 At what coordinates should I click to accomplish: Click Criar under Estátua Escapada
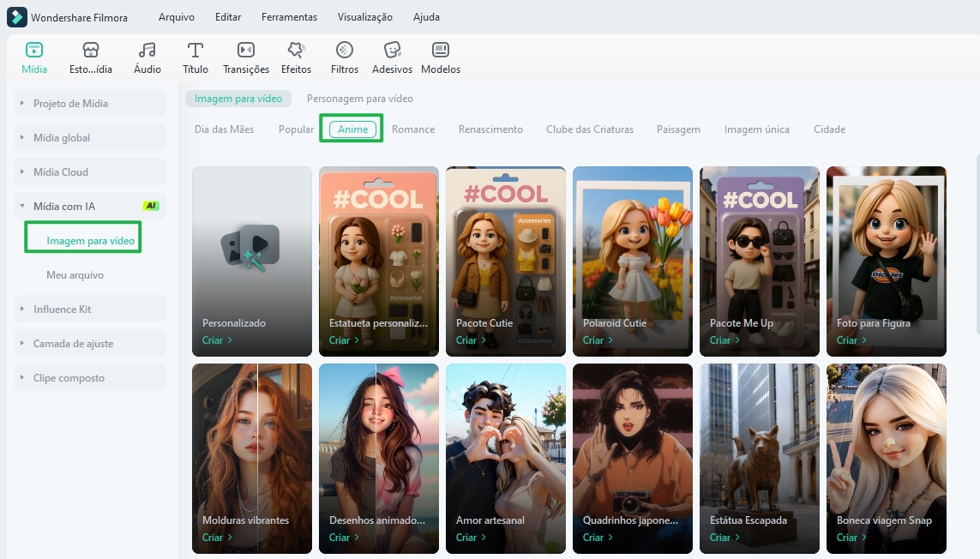tap(725, 537)
